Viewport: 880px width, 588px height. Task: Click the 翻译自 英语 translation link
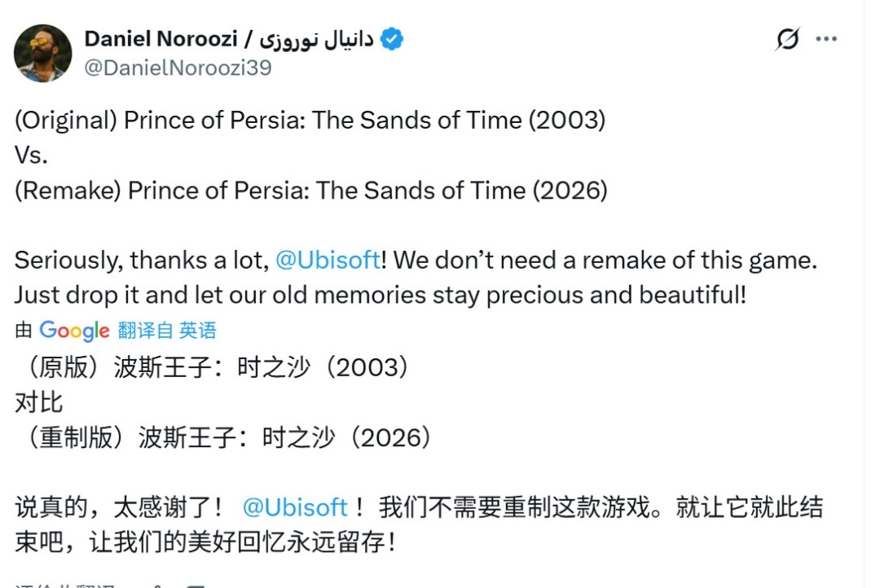[x=167, y=331]
